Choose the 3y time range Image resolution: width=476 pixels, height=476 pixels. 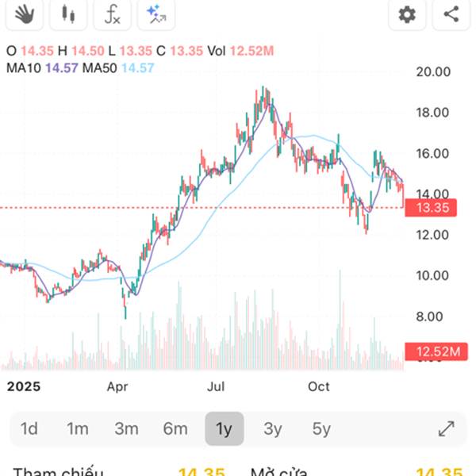pyautogui.click(x=272, y=429)
